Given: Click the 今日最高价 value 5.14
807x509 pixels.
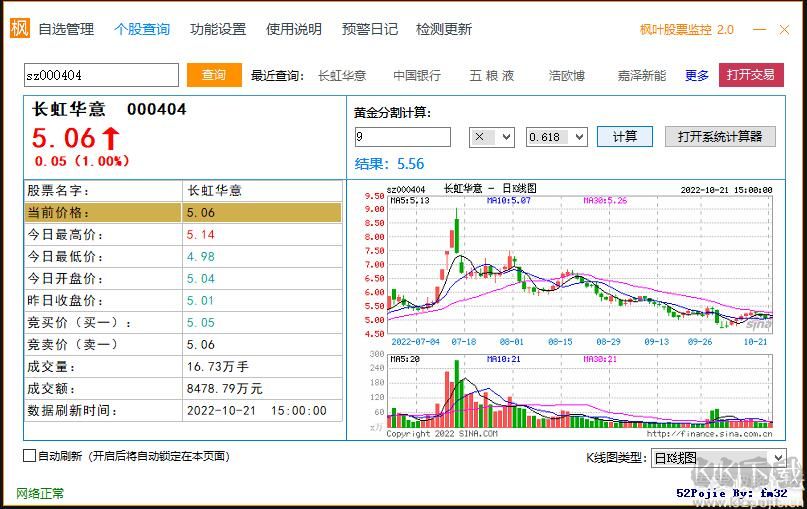Looking at the screenshot, I should [x=201, y=235].
